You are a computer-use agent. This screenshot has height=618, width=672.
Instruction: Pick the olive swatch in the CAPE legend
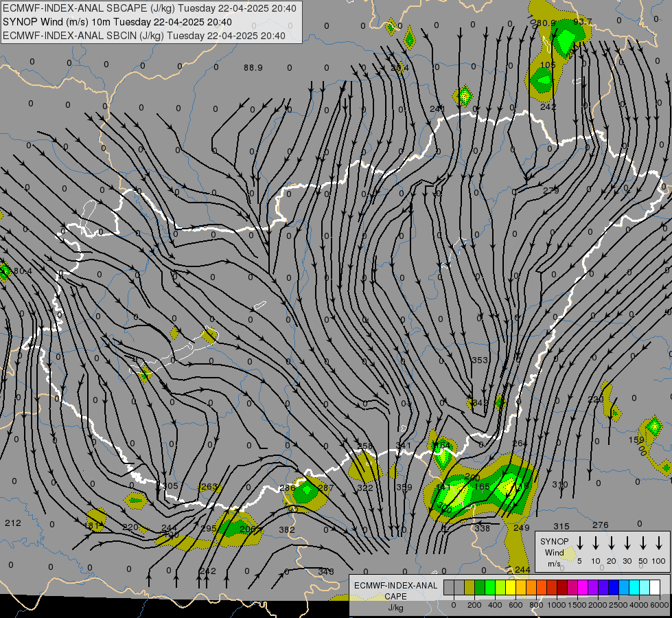click(470, 588)
